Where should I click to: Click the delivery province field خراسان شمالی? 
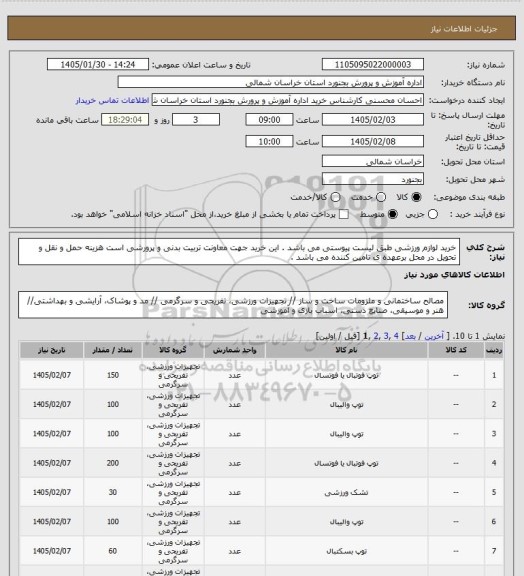pyautogui.click(x=373, y=161)
